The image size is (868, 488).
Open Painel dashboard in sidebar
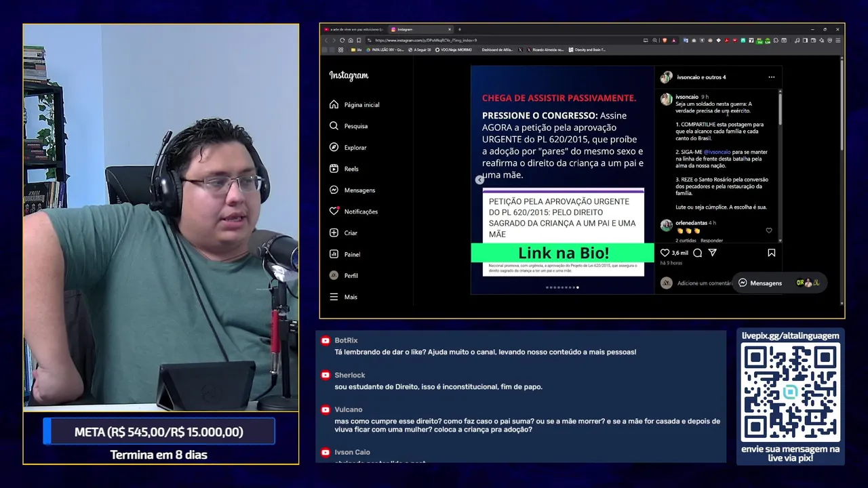click(344, 254)
